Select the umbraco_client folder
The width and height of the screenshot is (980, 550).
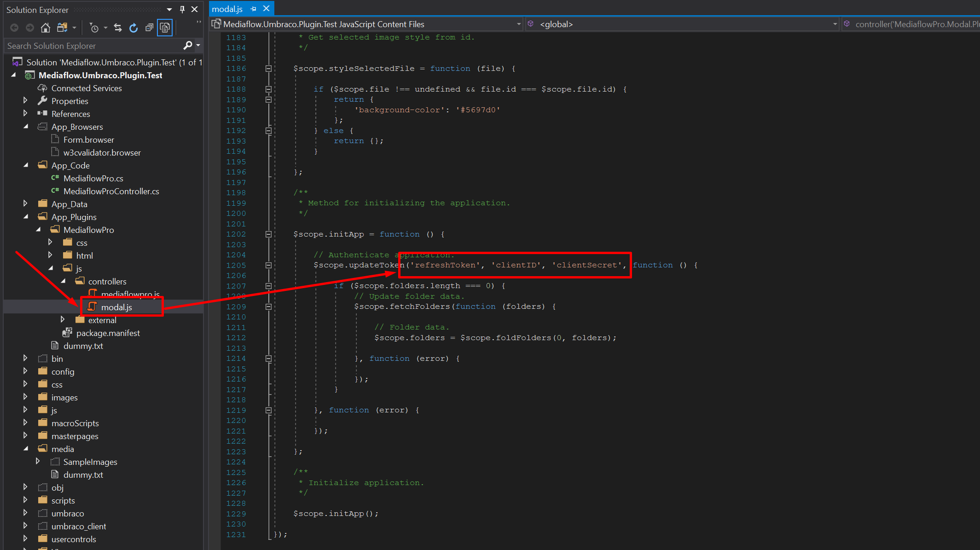[x=79, y=526]
